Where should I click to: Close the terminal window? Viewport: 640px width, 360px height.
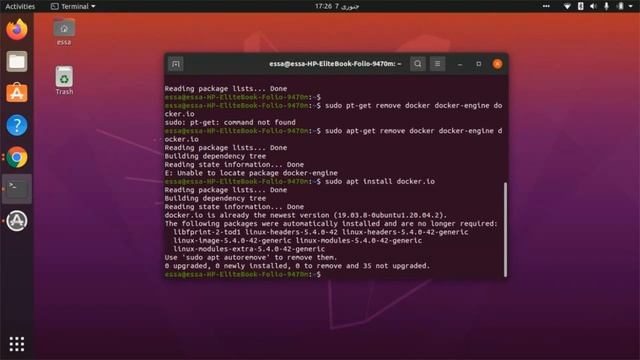click(x=497, y=64)
